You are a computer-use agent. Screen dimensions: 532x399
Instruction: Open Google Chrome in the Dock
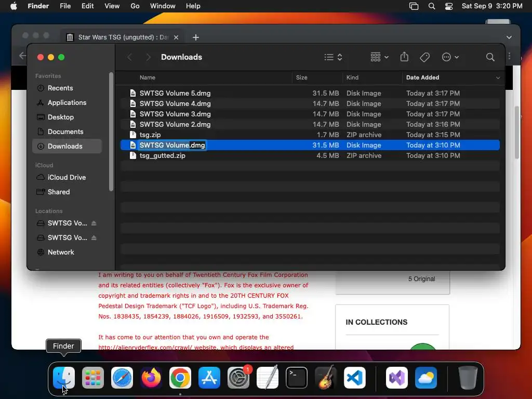[x=180, y=378]
